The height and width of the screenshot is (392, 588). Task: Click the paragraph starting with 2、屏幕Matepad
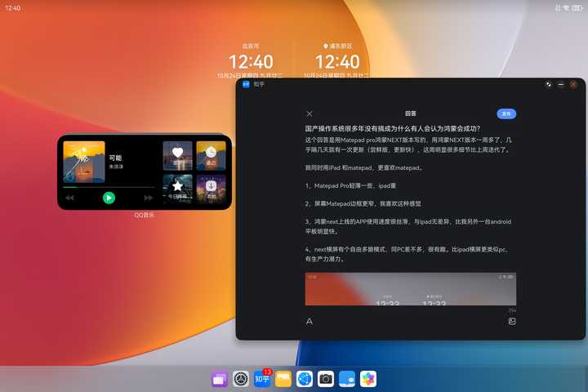363,203
